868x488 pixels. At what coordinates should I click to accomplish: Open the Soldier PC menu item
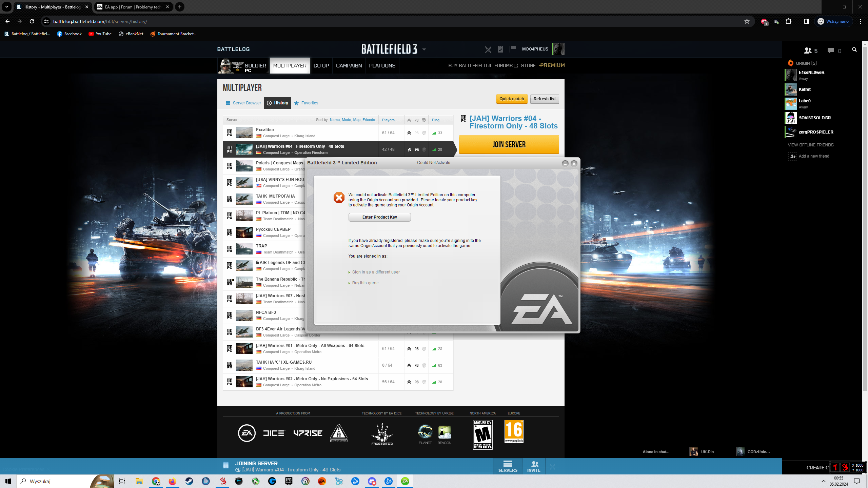tap(243, 66)
